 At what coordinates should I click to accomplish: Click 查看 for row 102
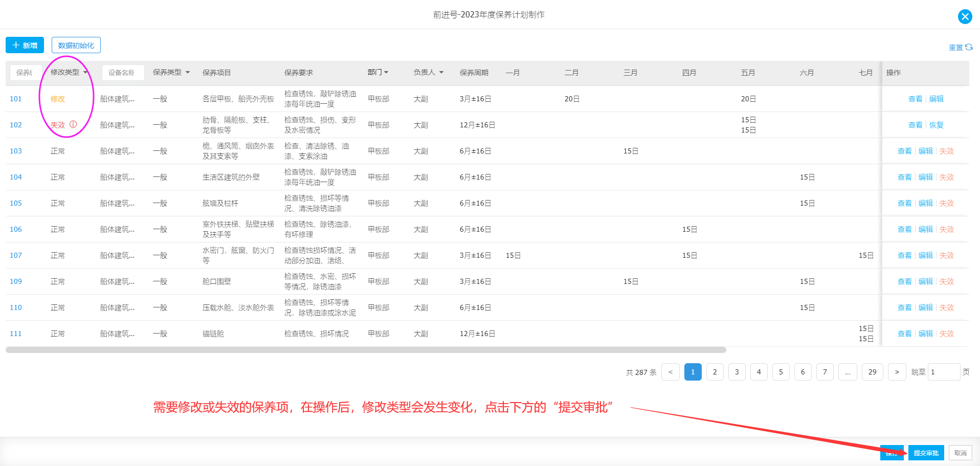point(915,125)
